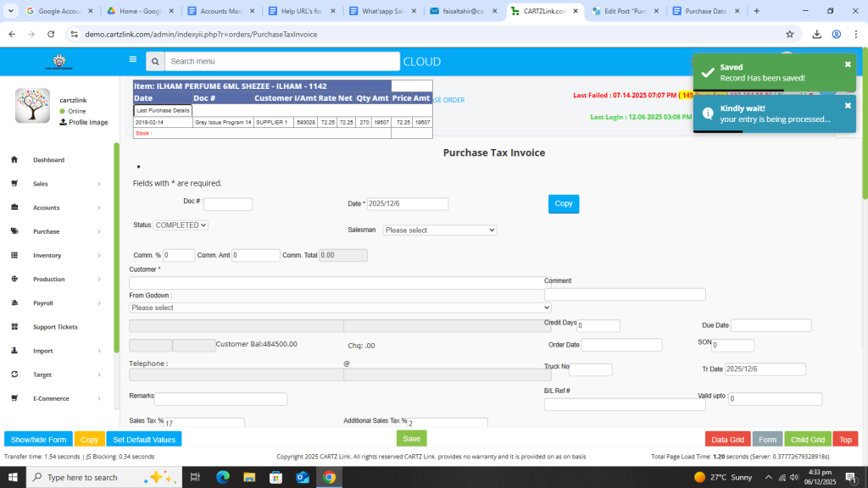Viewport: 868px width, 488px height.
Task: Click the Doc # input field
Action: 227,204
